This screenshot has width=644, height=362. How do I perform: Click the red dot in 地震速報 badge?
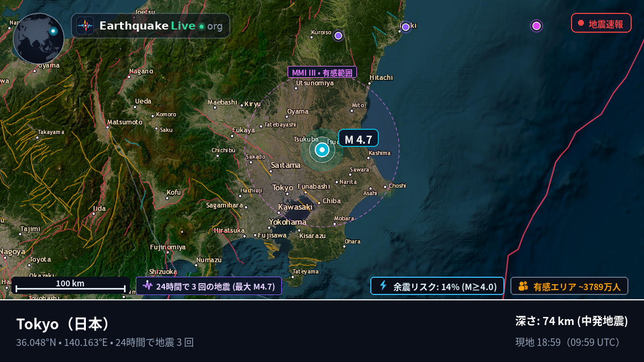tap(581, 23)
